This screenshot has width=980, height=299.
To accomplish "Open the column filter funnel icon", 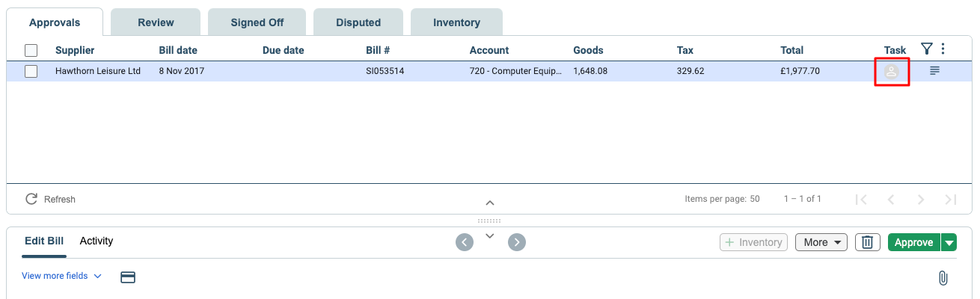I will click(926, 49).
